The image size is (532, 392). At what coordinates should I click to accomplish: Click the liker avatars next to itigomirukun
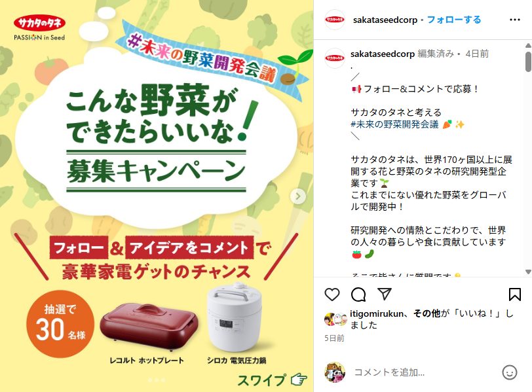tap(335, 319)
